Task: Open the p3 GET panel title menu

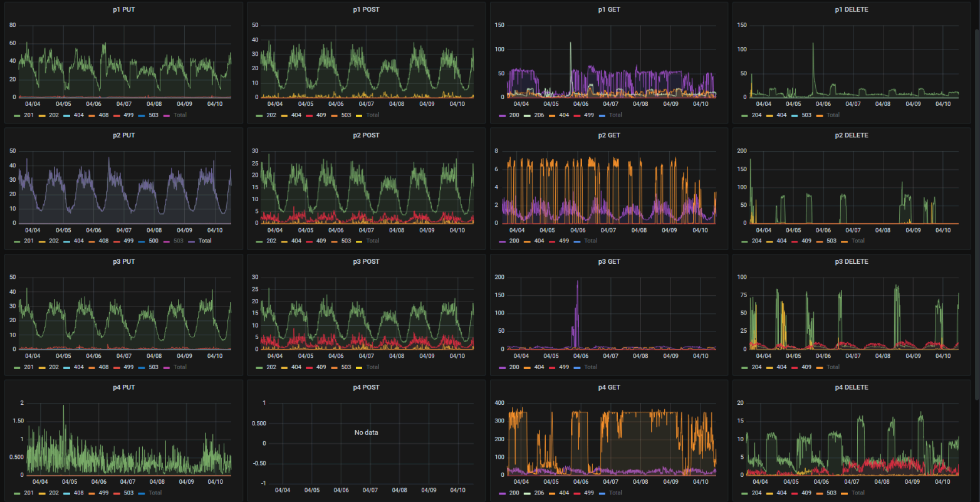Action: click(x=609, y=261)
